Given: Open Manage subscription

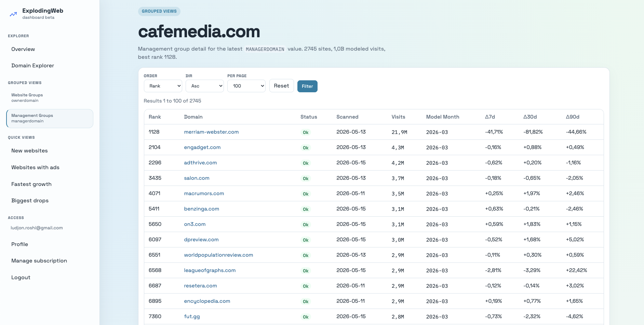Looking at the screenshot, I should point(39,261).
